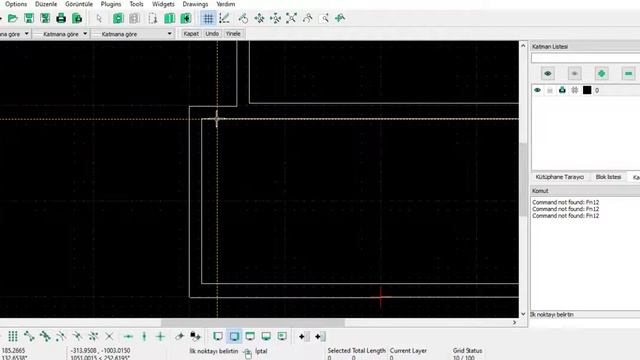
Task: Click the Kapat button in tool options
Action: [x=191, y=34]
